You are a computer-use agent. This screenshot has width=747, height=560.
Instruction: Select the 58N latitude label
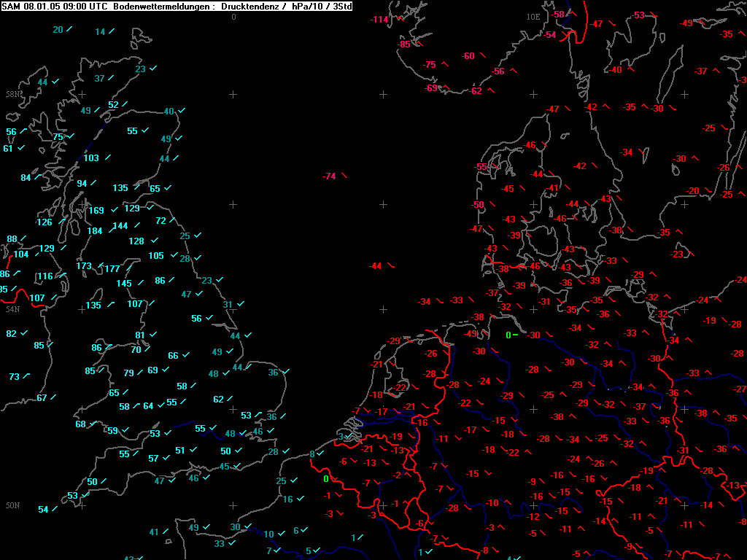pyautogui.click(x=13, y=94)
